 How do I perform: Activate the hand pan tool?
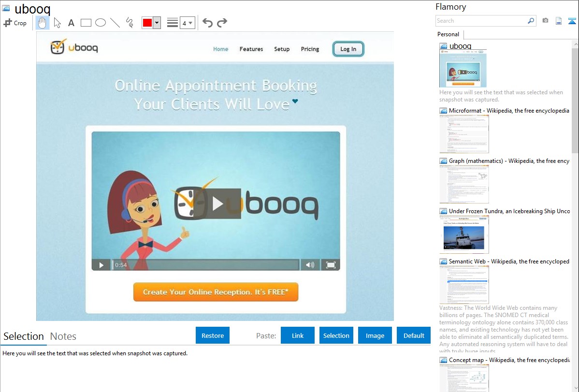(x=43, y=23)
